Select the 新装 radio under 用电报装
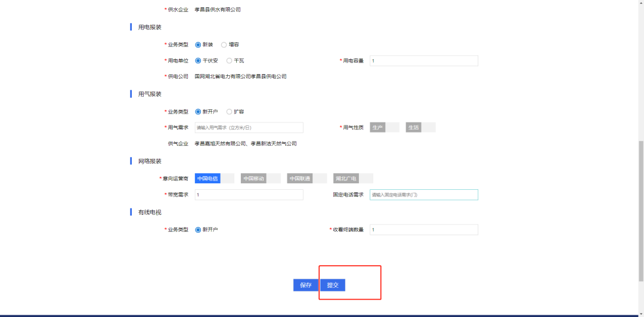 click(x=198, y=45)
